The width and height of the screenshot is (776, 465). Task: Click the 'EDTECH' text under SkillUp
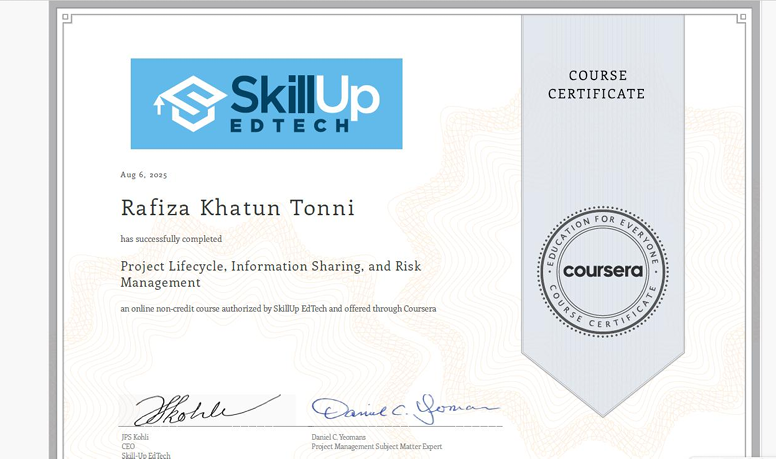click(290, 126)
